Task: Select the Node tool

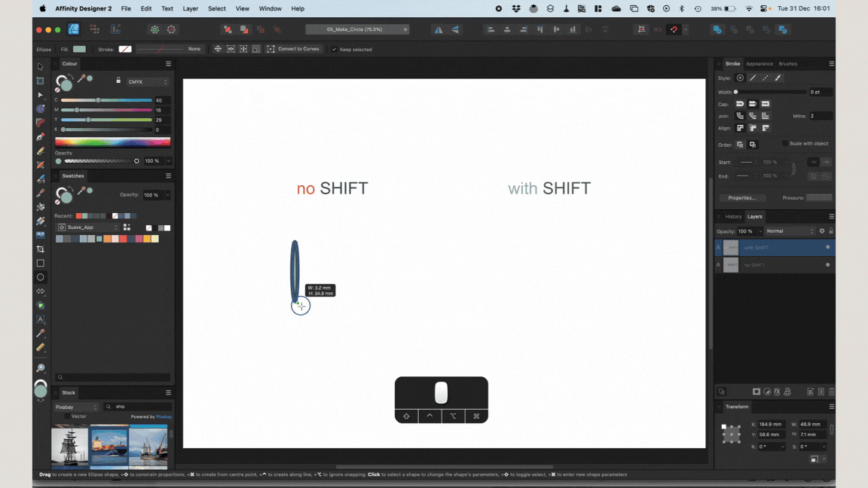Action: 41,95
